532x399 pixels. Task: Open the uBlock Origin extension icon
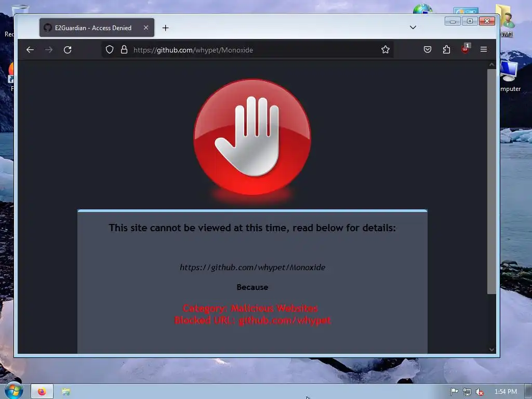click(x=465, y=49)
